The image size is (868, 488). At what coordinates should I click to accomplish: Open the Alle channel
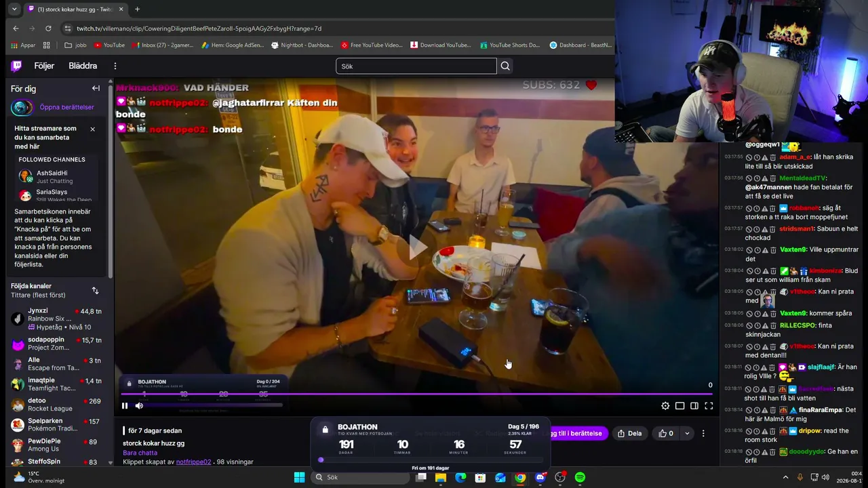coord(57,364)
